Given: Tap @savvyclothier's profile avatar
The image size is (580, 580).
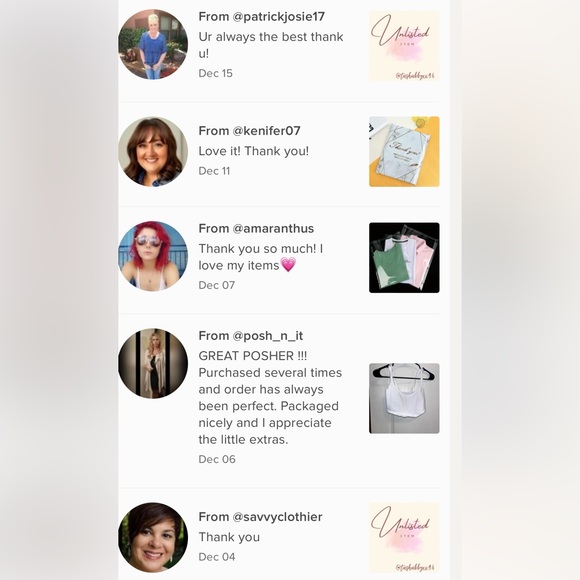Looking at the screenshot, I should 153,537.
